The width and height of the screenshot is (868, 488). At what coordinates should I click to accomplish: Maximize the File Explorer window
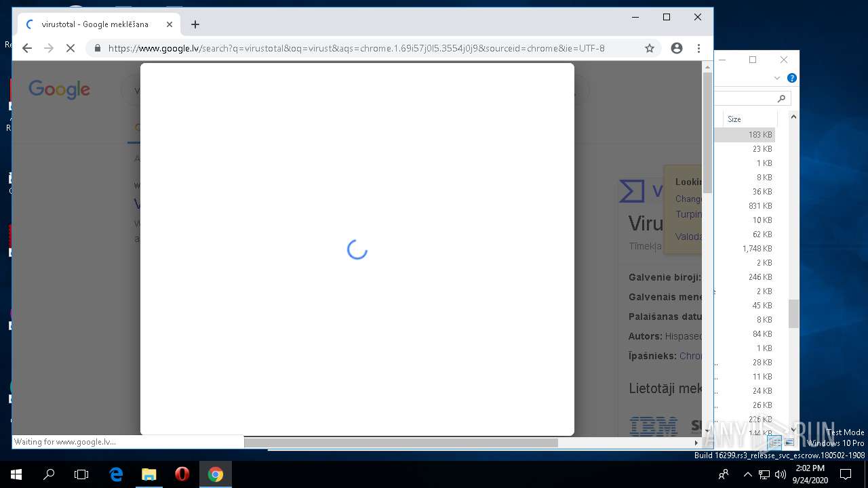click(x=753, y=60)
